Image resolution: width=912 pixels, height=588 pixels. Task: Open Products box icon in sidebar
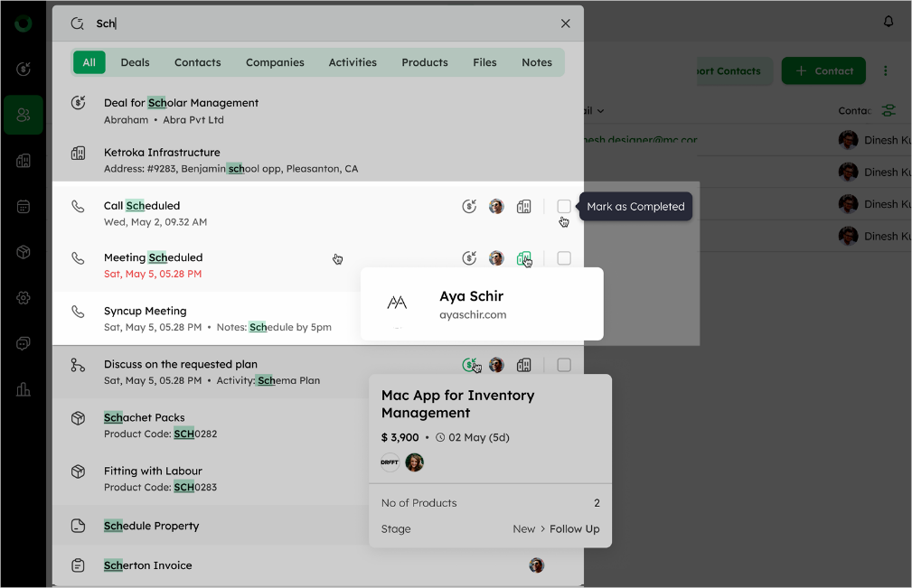tap(24, 252)
